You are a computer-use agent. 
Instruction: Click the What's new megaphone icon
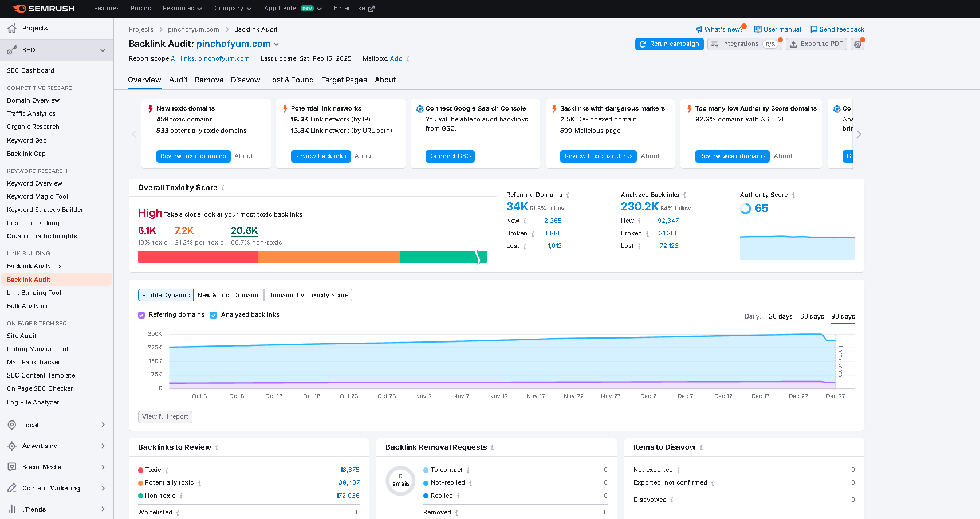point(699,30)
